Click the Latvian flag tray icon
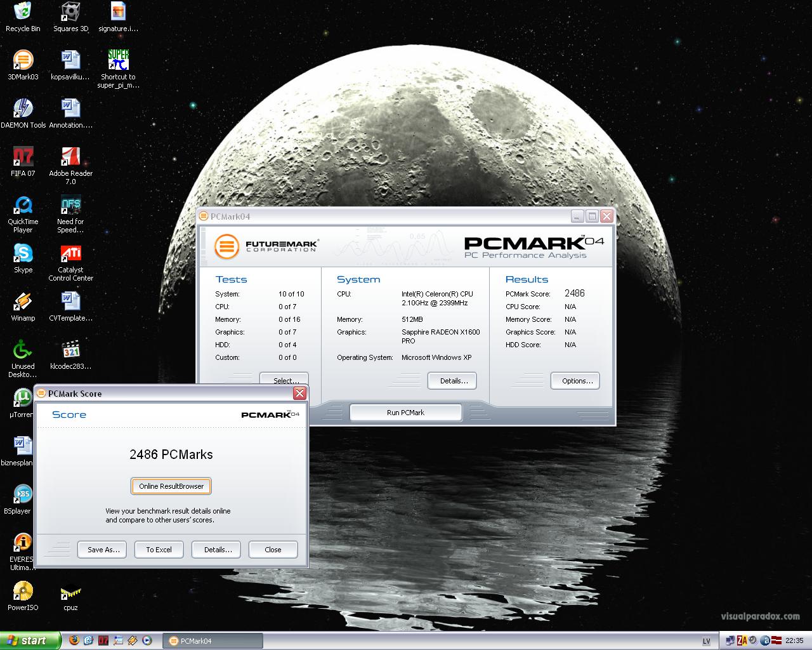The image size is (812, 650). tap(775, 640)
